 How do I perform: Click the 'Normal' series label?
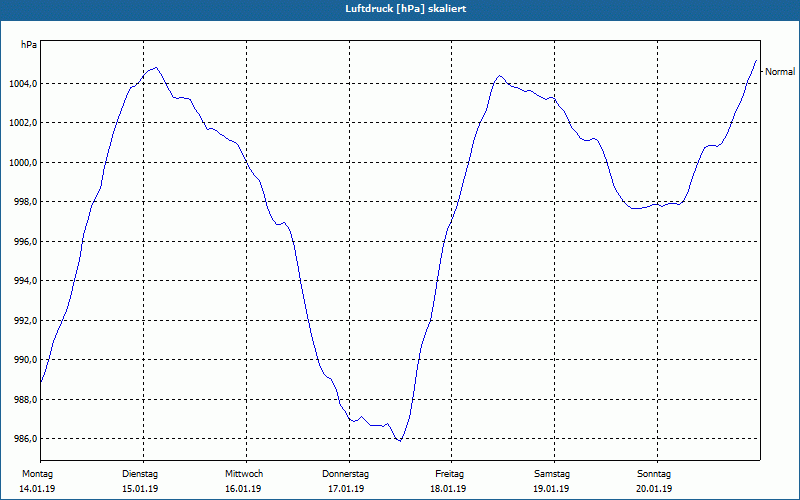pyautogui.click(x=780, y=72)
